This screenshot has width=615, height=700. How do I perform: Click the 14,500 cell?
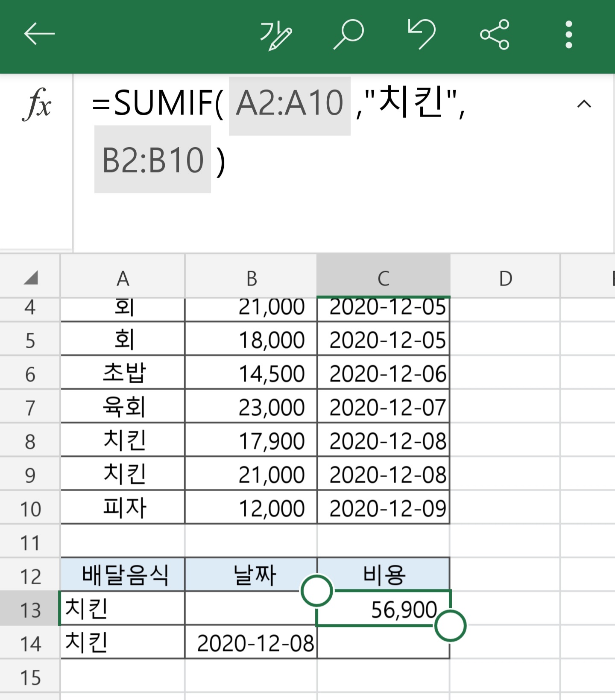pos(251,373)
